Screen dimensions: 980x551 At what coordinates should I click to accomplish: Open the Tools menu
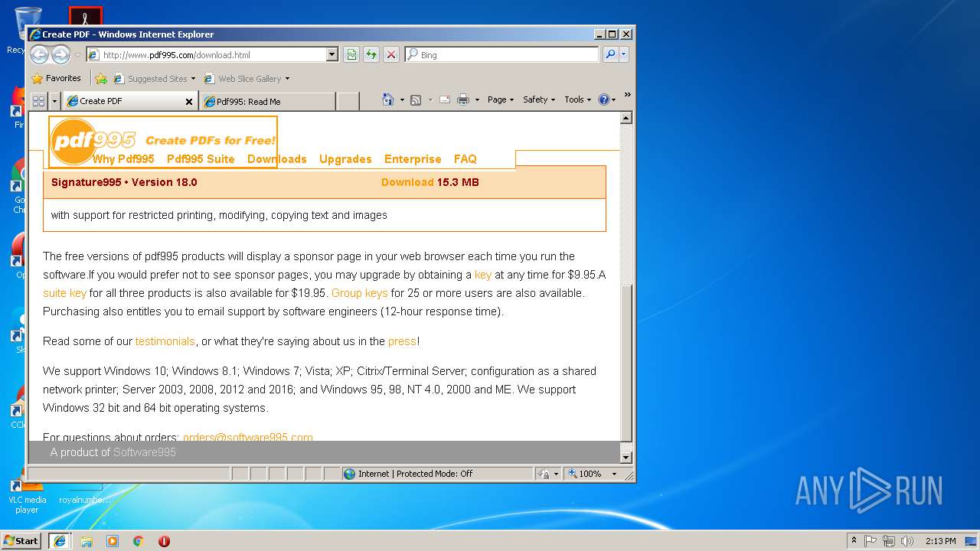(x=577, y=99)
